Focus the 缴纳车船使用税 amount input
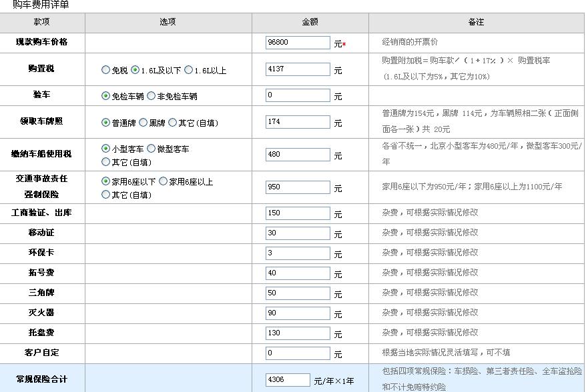 (298, 155)
